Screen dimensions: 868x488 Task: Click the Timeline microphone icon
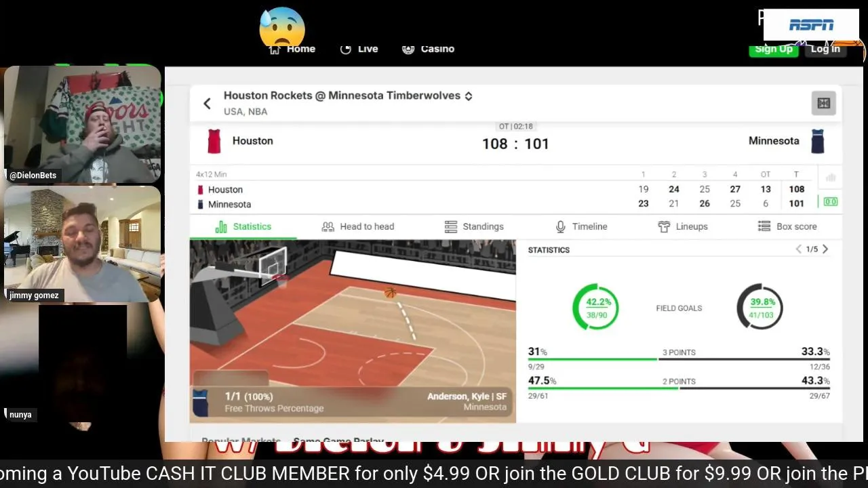[561, 226]
